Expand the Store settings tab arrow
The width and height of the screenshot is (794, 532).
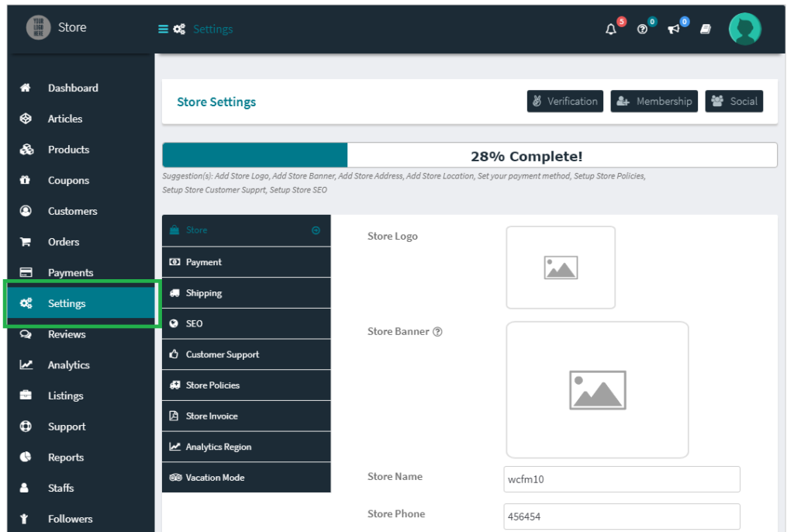(x=316, y=230)
